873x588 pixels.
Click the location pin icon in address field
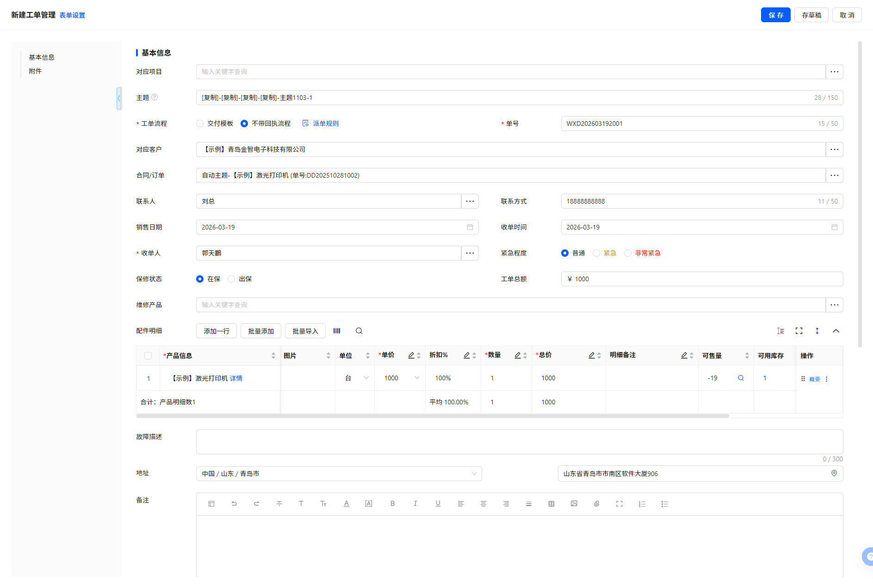tap(834, 473)
